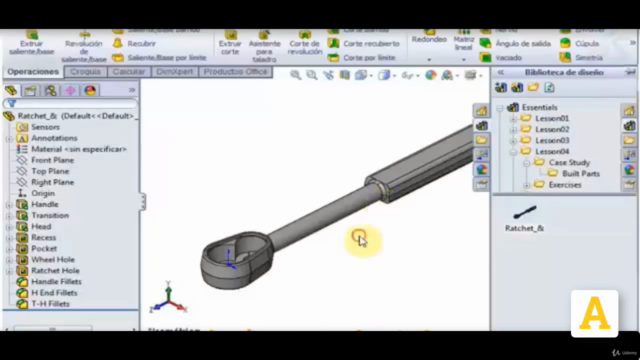Image resolution: width=640 pixels, height=360 pixels.
Task: Select the Simetría mirror tool
Action: tap(581, 58)
